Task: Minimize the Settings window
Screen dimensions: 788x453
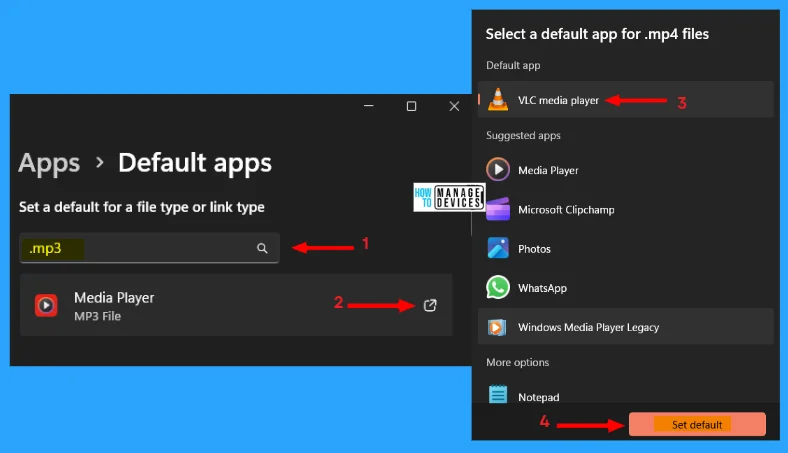Action: pyautogui.click(x=368, y=106)
